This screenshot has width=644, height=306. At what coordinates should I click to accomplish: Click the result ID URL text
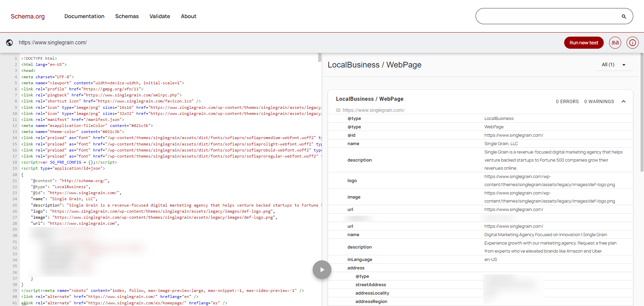click(370, 110)
